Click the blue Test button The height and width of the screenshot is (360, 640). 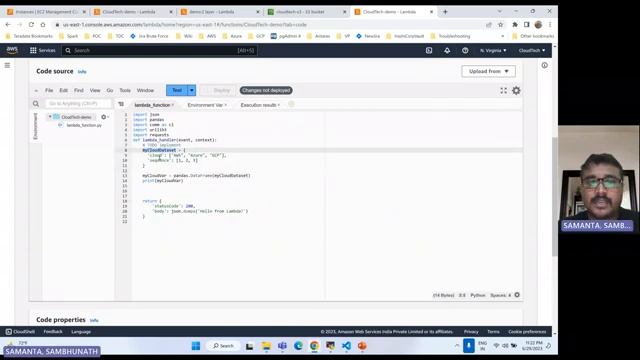[177, 90]
